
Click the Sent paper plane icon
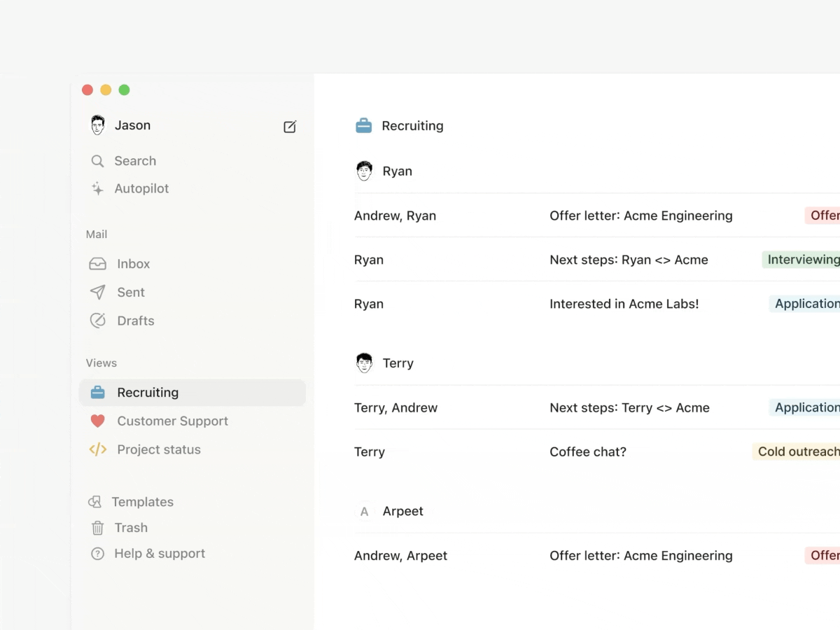click(97, 292)
